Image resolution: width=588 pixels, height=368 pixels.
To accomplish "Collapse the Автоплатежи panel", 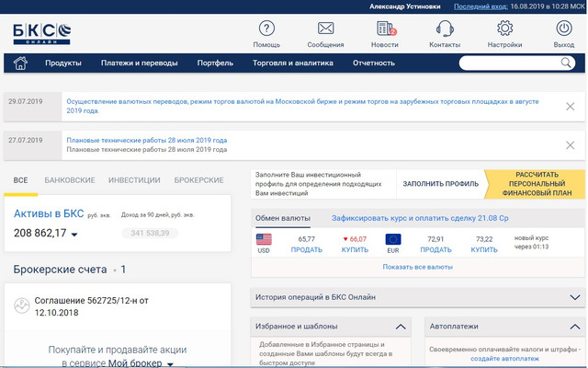I will pos(575,327).
